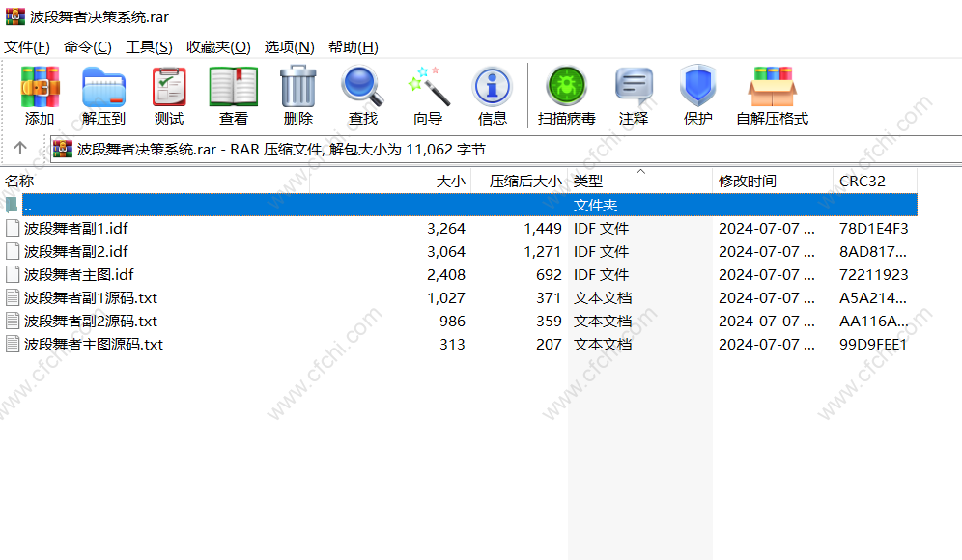Select the 波段舞者副2源码.txt file name
Image resolution: width=962 pixels, height=560 pixels.
[x=91, y=321]
